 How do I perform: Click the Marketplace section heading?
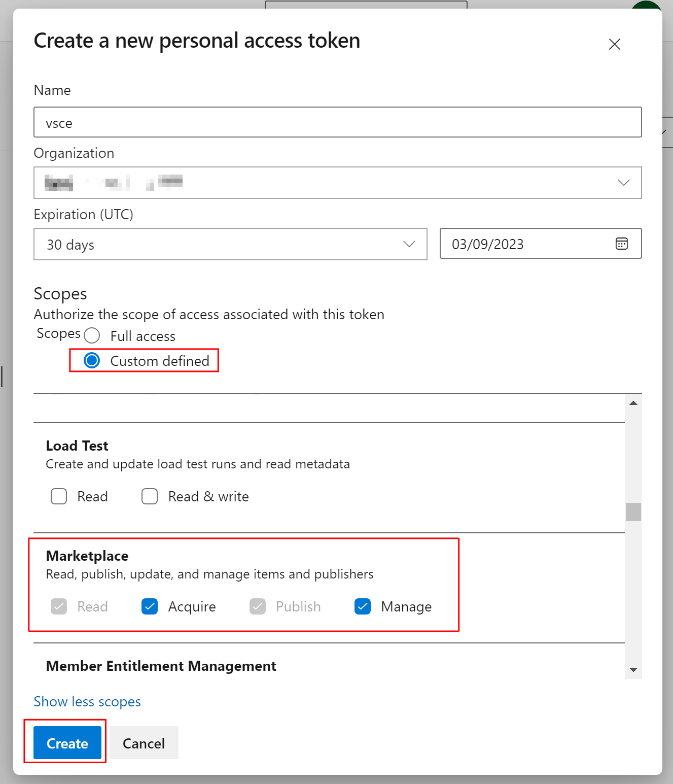[87, 556]
